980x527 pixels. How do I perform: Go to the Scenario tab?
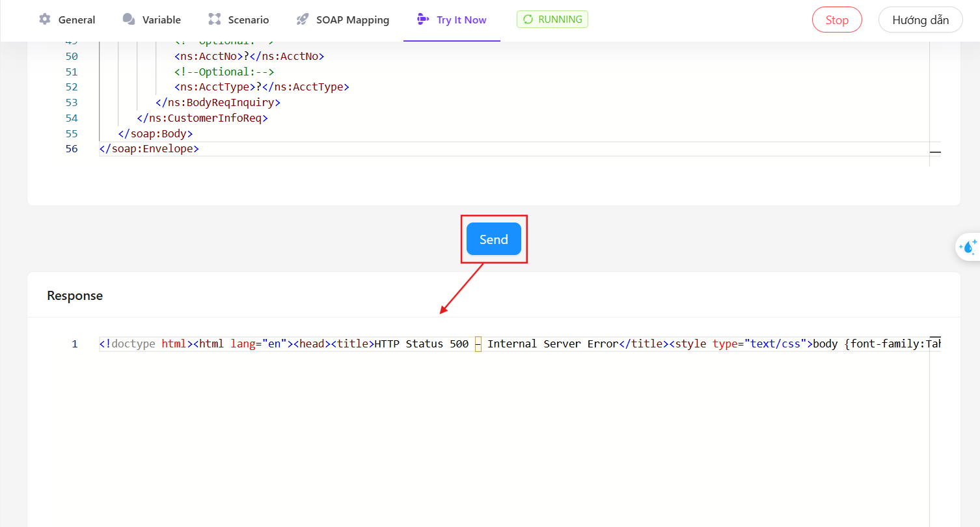238,20
